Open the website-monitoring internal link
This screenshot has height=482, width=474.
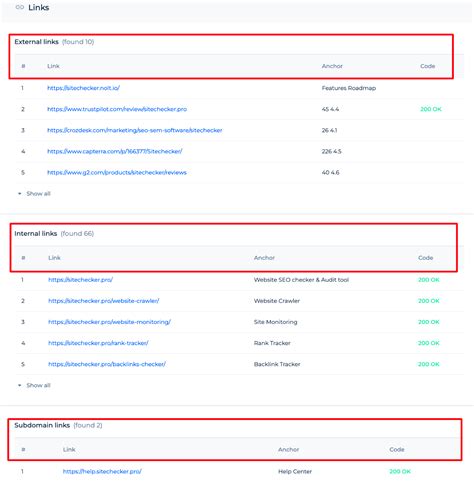[x=109, y=322]
